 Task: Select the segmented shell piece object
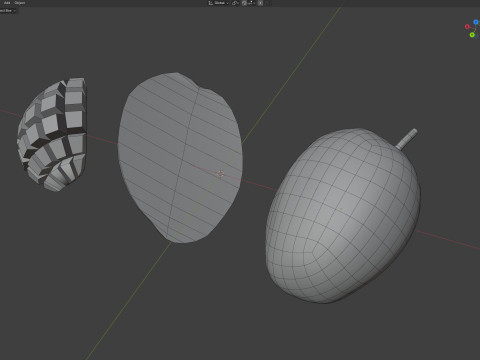[52, 134]
